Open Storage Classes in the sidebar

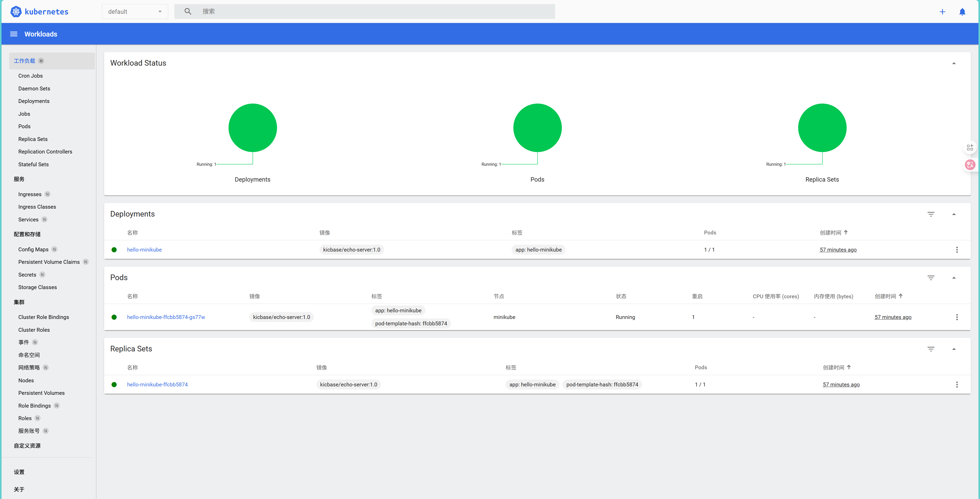tap(38, 287)
